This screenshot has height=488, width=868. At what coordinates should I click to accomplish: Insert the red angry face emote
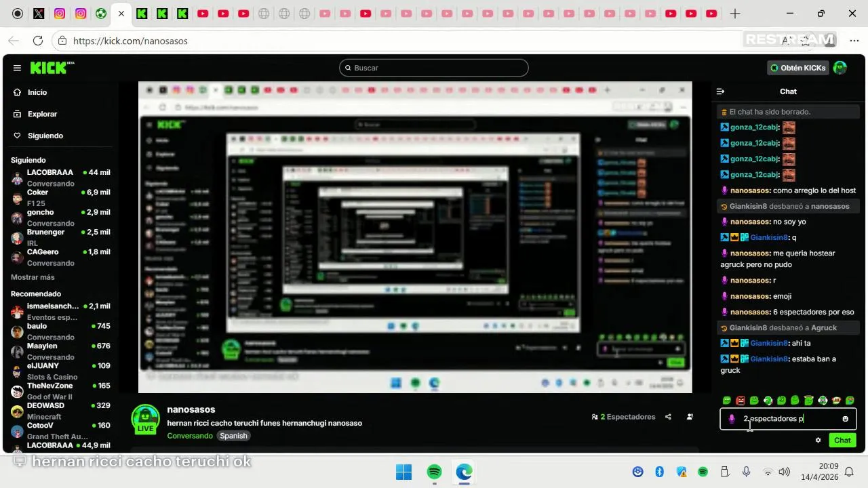point(741,401)
